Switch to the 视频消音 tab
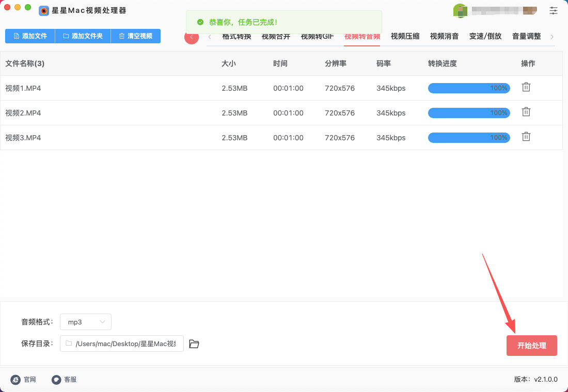Viewport: 568px width, 392px height. (x=444, y=36)
